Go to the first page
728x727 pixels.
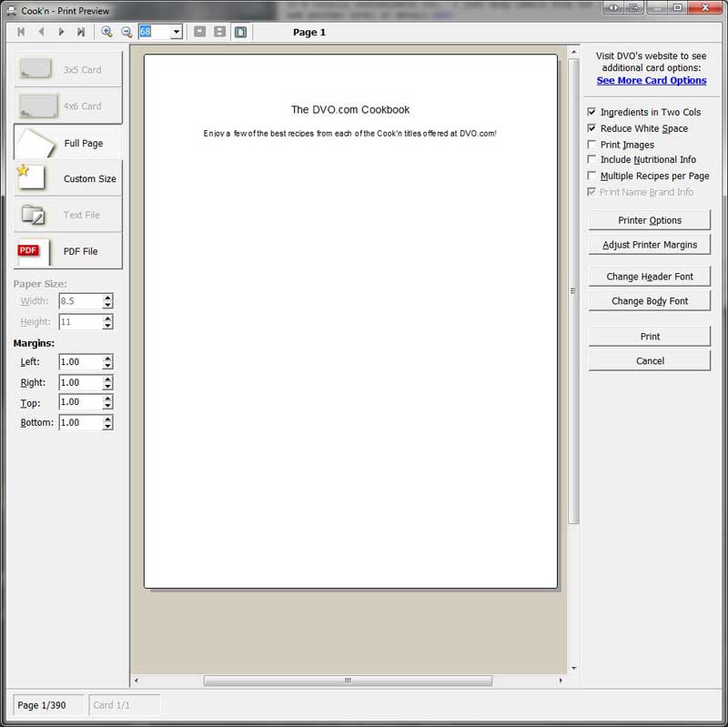pos(21,32)
